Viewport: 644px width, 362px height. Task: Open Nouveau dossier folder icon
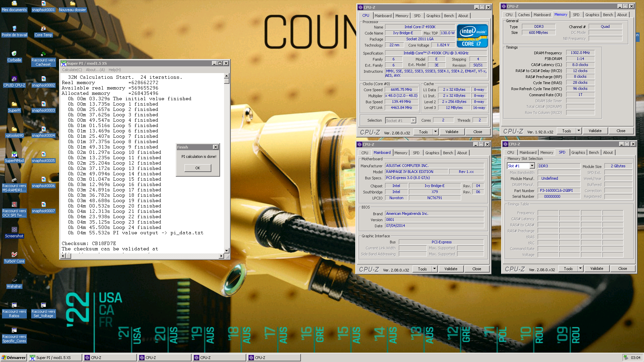point(72,6)
